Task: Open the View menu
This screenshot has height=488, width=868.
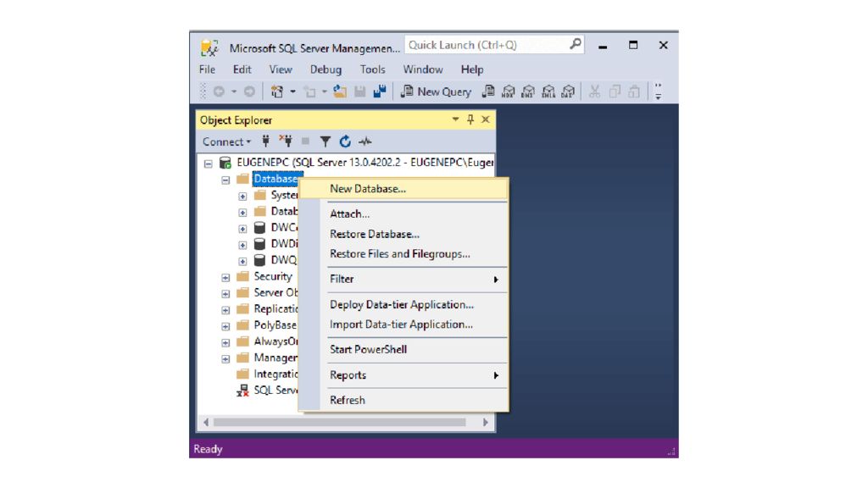Action: (x=281, y=69)
